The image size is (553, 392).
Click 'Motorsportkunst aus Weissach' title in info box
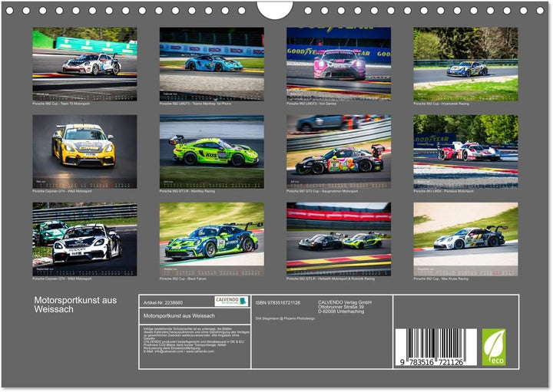[179, 316]
